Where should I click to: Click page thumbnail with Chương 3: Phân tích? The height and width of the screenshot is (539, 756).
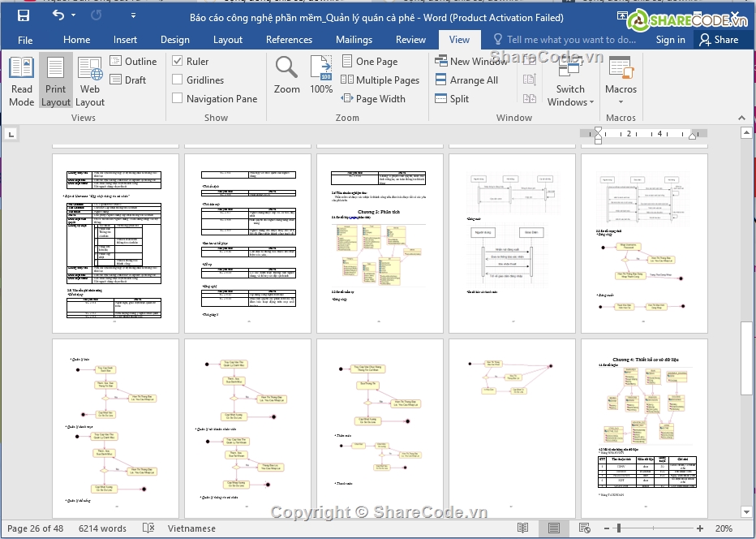(x=380, y=244)
